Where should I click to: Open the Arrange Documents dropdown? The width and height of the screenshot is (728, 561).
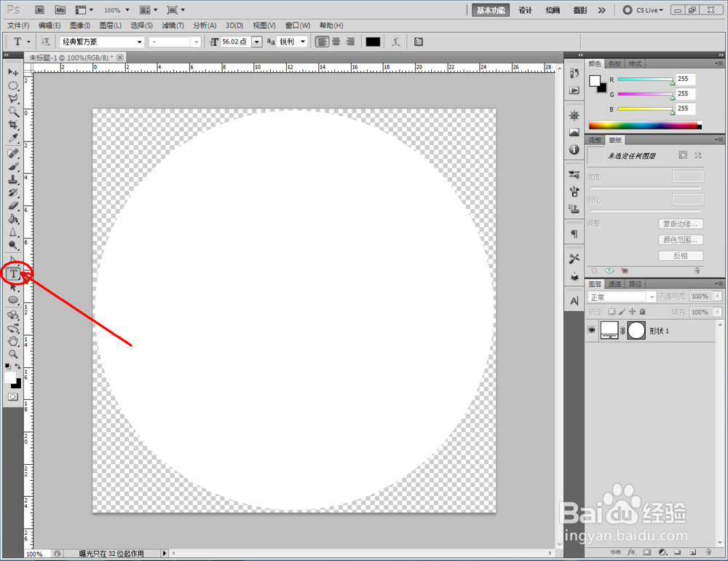point(149,9)
